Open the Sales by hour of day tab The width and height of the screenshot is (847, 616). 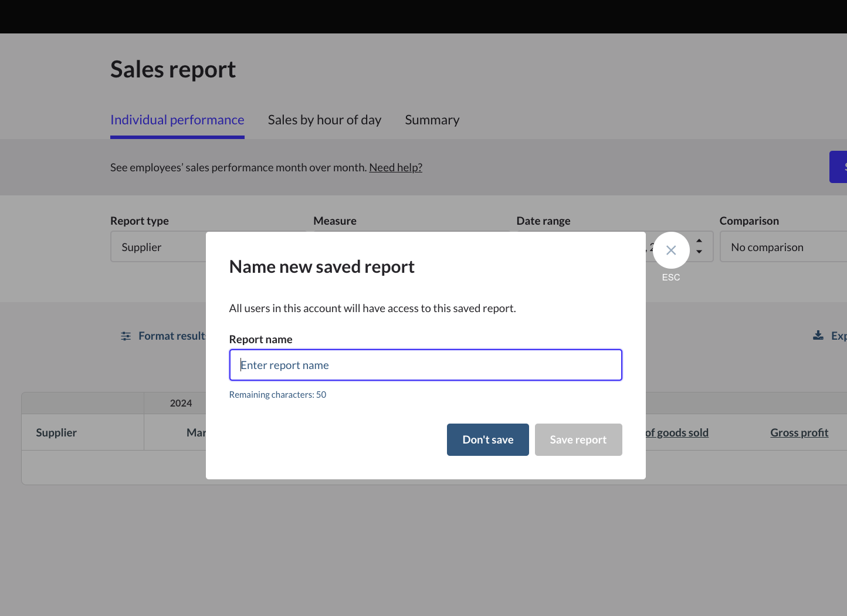pyautogui.click(x=324, y=120)
